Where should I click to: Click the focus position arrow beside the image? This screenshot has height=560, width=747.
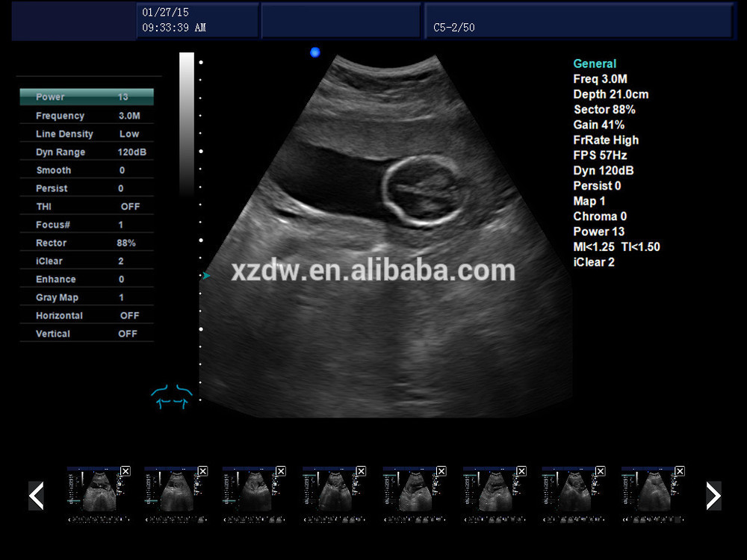(x=206, y=275)
